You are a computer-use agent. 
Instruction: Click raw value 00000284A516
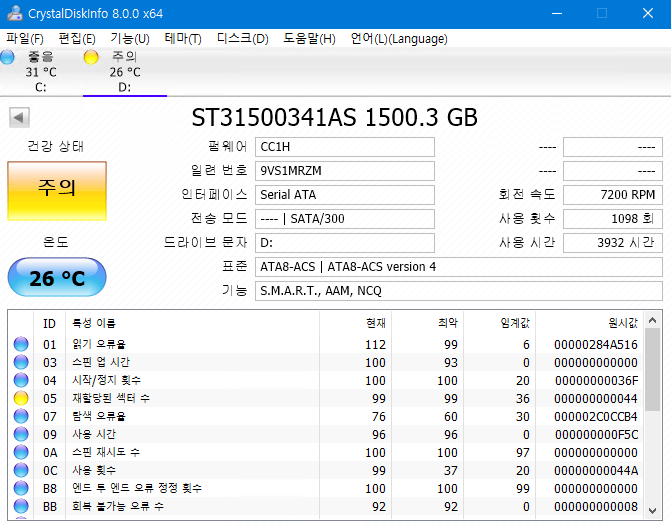596,344
